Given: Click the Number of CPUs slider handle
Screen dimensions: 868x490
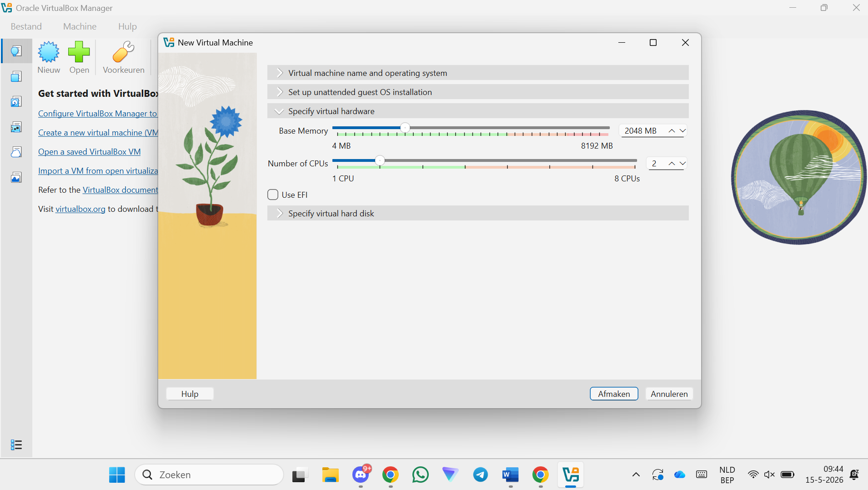Looking at the screenshot, I should pyautogui.click(x=380, y=160).
